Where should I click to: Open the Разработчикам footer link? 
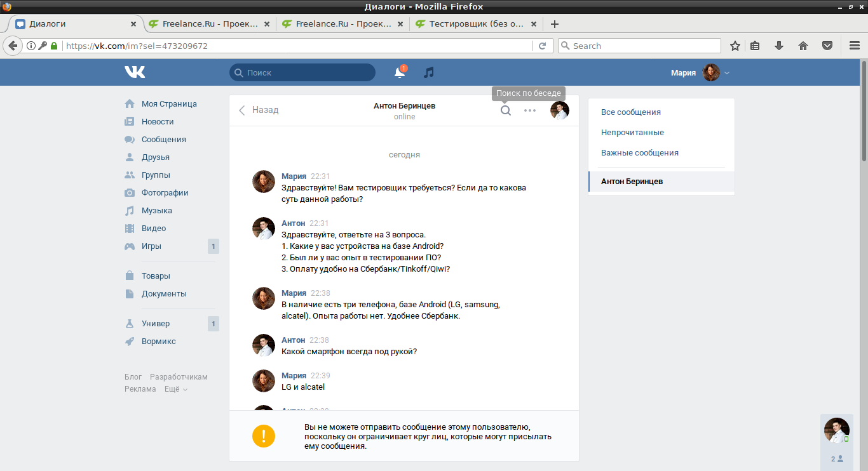point(179,377)
